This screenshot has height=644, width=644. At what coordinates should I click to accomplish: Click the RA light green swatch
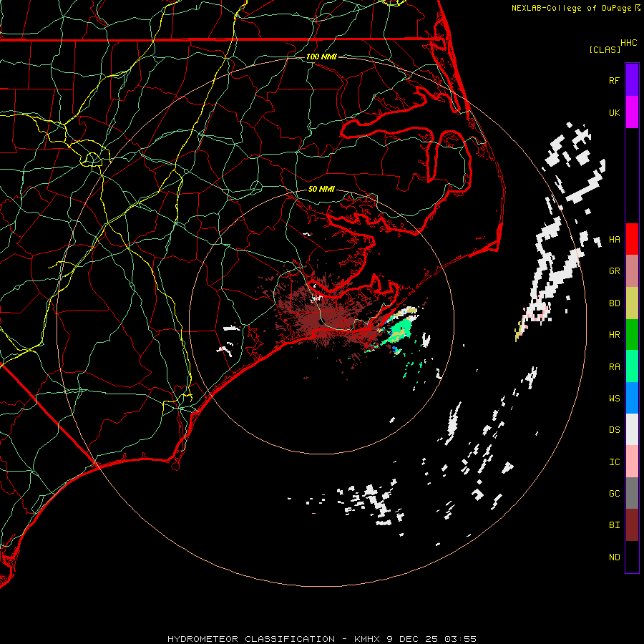tap(632, 366)
